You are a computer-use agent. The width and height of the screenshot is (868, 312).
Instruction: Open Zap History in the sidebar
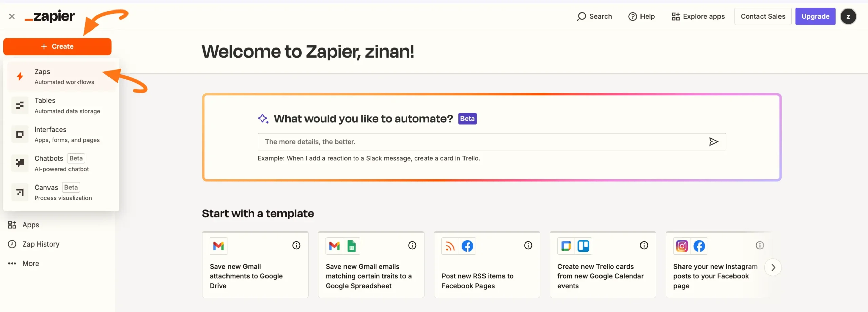tap(41, 244)
